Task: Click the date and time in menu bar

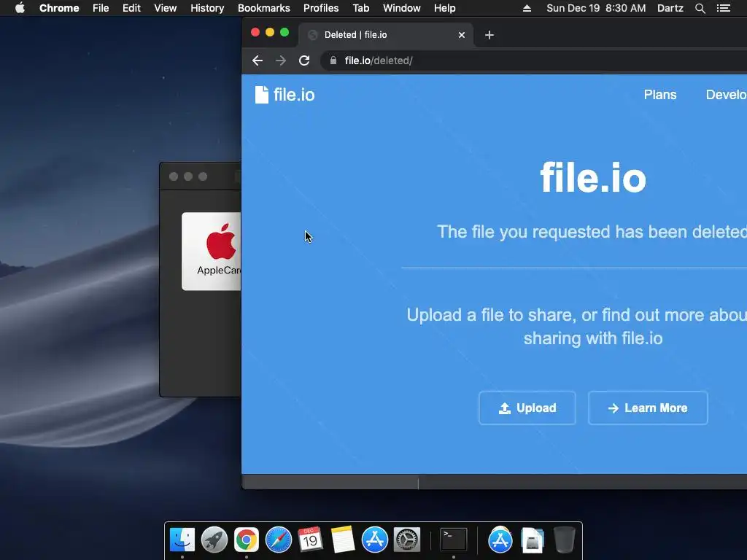Action: pos(596,8)
